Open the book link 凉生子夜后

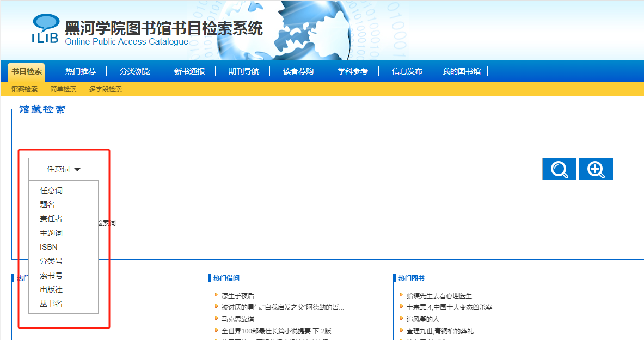(238, 295)
